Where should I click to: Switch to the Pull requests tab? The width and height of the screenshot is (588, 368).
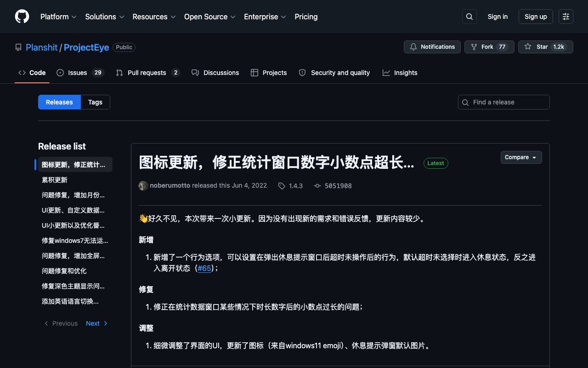148,73
